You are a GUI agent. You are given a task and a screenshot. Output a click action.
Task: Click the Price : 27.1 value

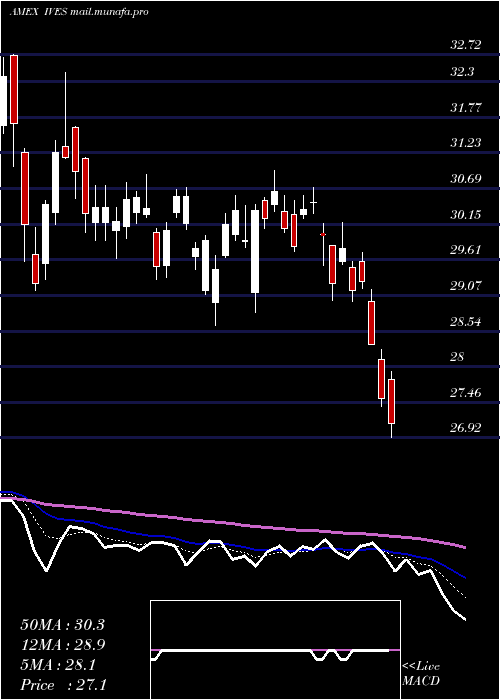[x=63, y=685]
